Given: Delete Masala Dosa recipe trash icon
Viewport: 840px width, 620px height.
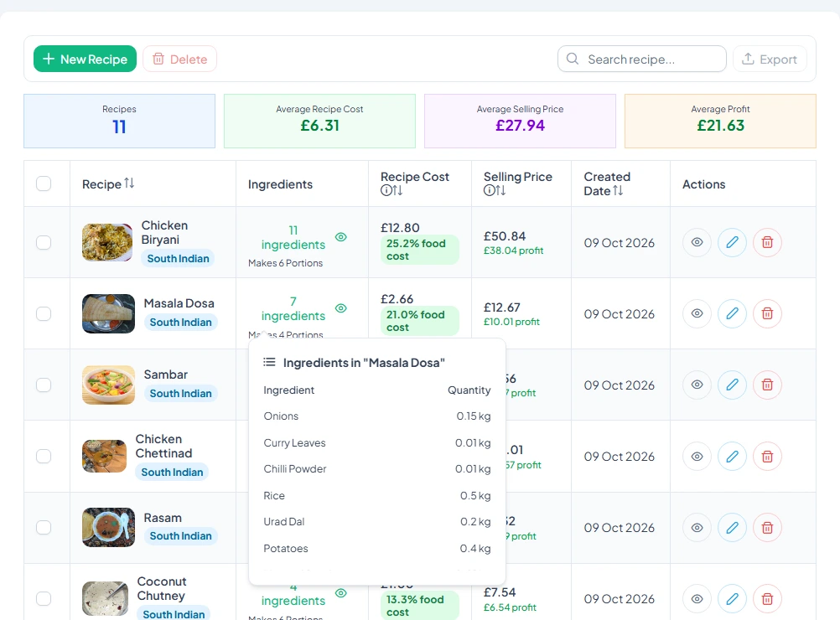Looking at the screenshot, I should [x=768, y=313].
